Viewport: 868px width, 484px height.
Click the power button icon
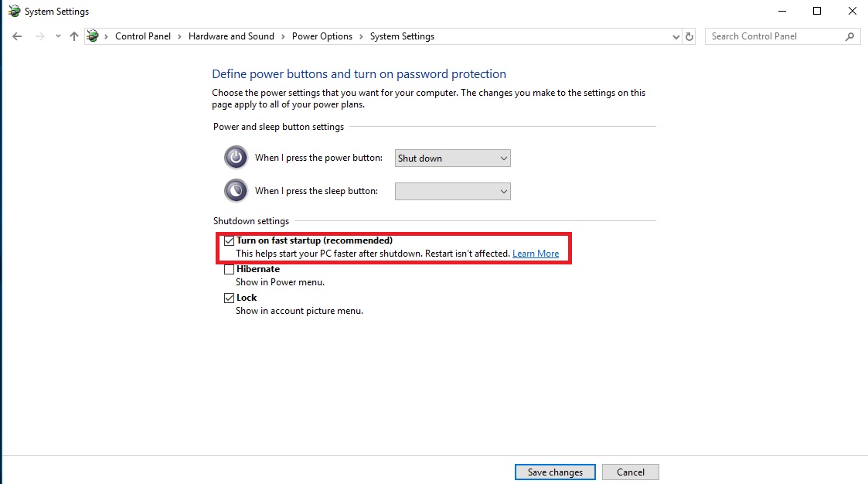click(236, 158)
